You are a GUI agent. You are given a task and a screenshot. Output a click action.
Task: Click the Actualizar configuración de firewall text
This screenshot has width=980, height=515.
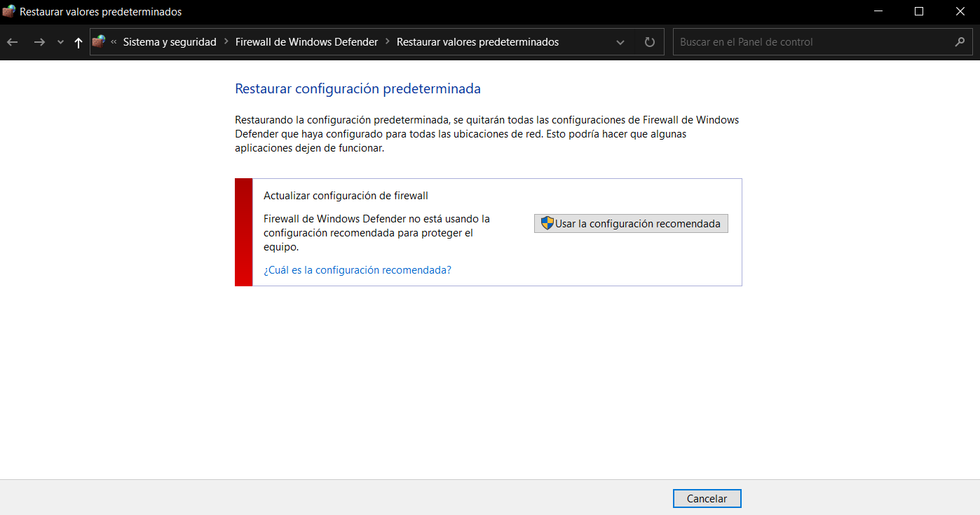[x=346, y=196]
